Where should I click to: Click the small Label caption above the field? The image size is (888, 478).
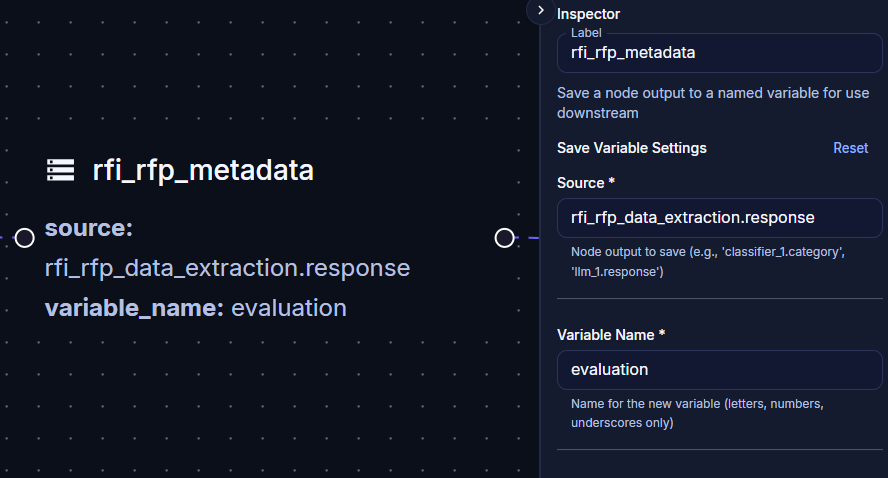(586, 33)
